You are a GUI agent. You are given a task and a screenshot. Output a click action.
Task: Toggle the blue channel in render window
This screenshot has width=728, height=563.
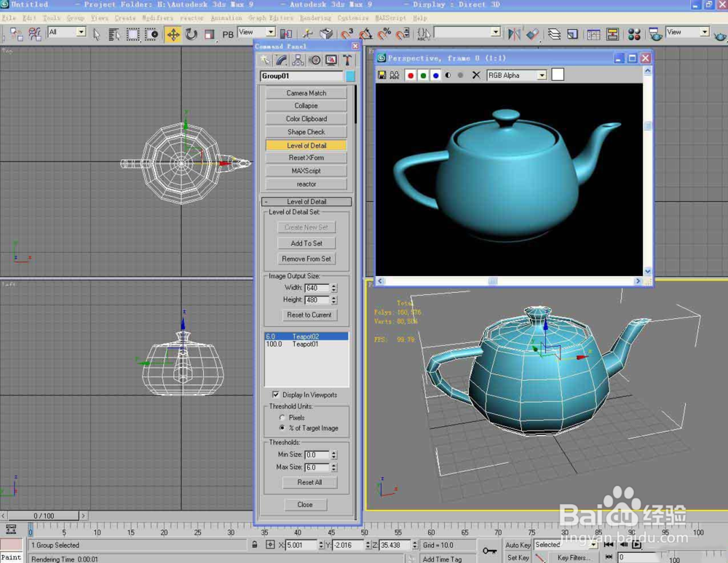click(435, 75)
